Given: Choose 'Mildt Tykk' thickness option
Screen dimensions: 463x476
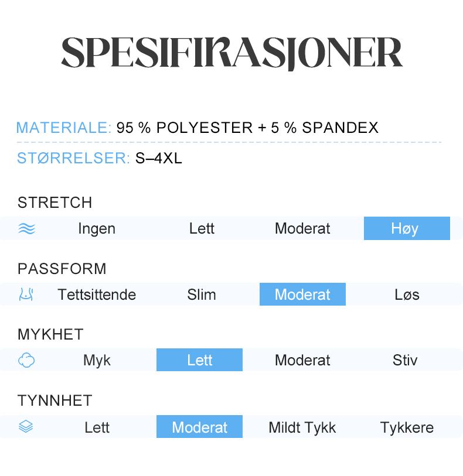Looking at the screenshot, I should coord(302,427).
